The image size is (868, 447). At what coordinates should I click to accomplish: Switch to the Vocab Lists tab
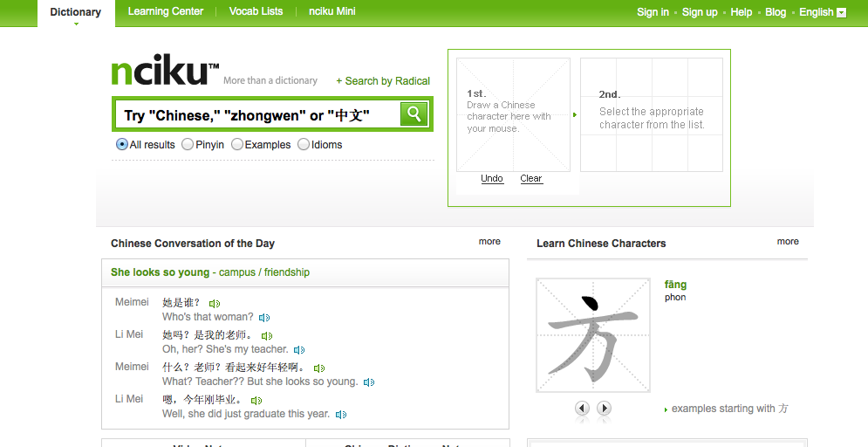256,12
